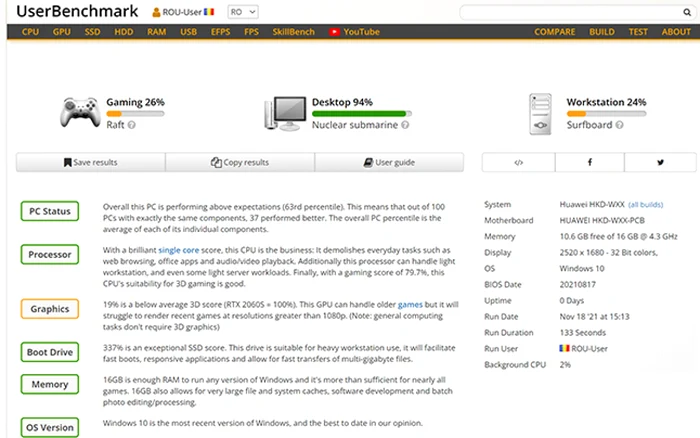
Task: Click the Workstation 24% heading
Action: click(606, 102)
